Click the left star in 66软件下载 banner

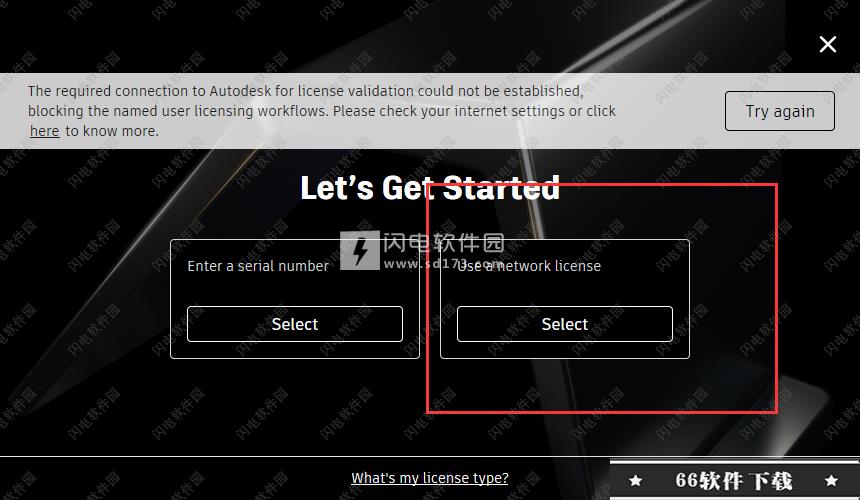click(636, 481)
